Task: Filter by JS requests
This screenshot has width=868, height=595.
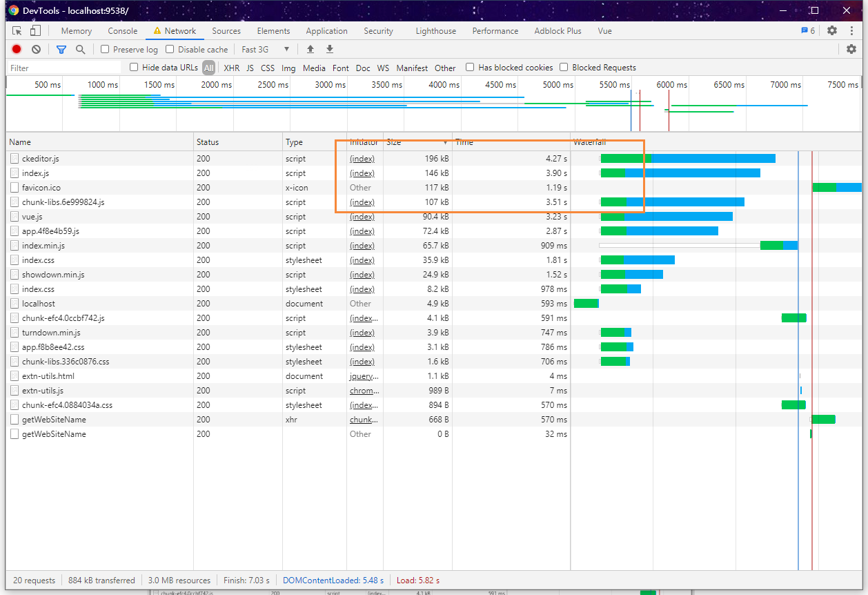Action: tap(250, 68)
